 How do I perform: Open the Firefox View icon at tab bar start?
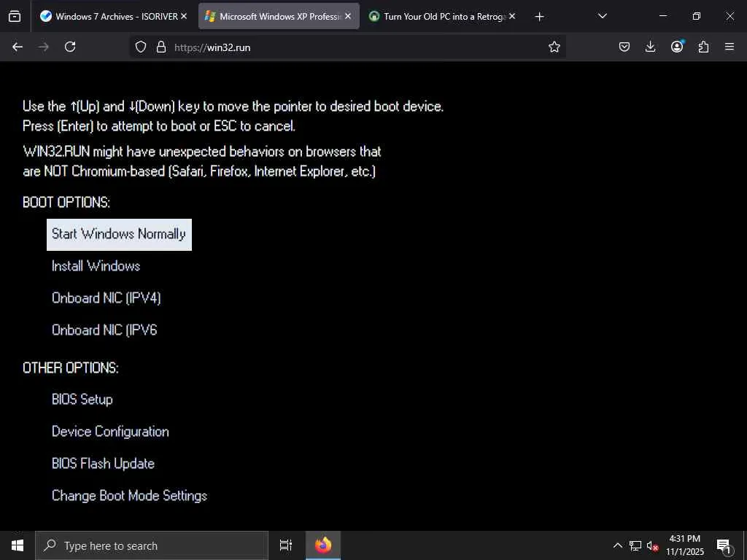point(15,16)
